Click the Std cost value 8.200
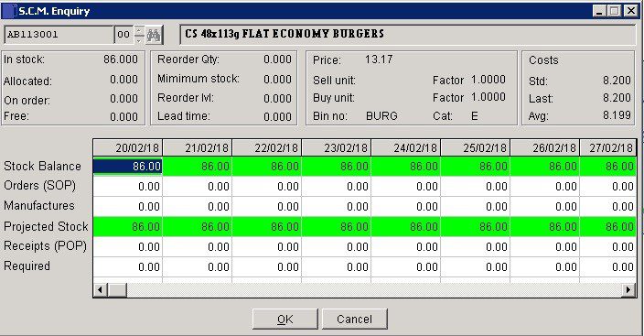The image size is (644, 336). pos(617,81)
